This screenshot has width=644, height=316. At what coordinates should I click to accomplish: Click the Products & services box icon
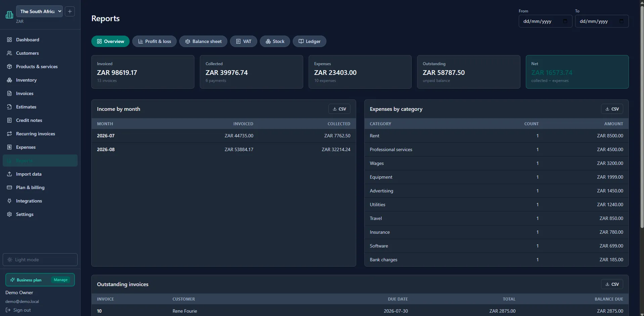[9, 66]
